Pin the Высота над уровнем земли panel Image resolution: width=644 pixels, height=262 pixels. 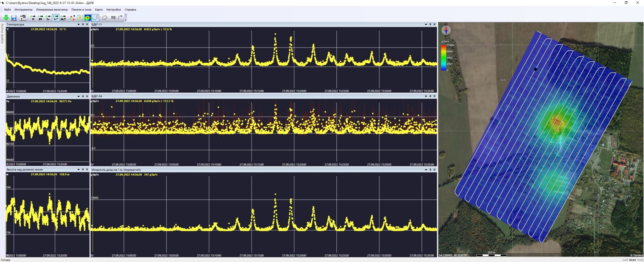[x=83, y=169]
